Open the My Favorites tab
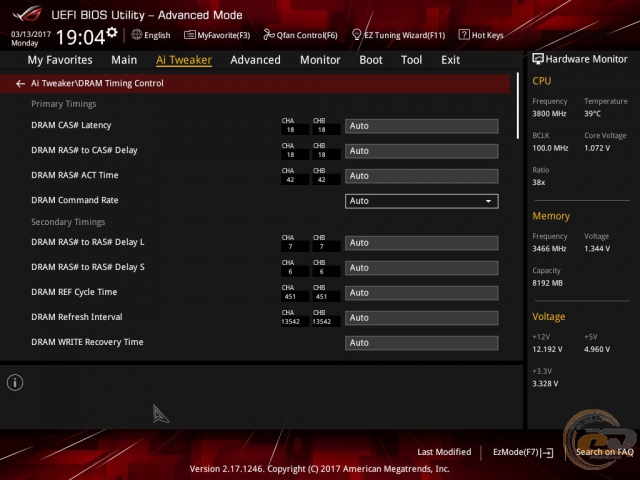The height and width of the screenshot is (480, 640). click(60, 60)
